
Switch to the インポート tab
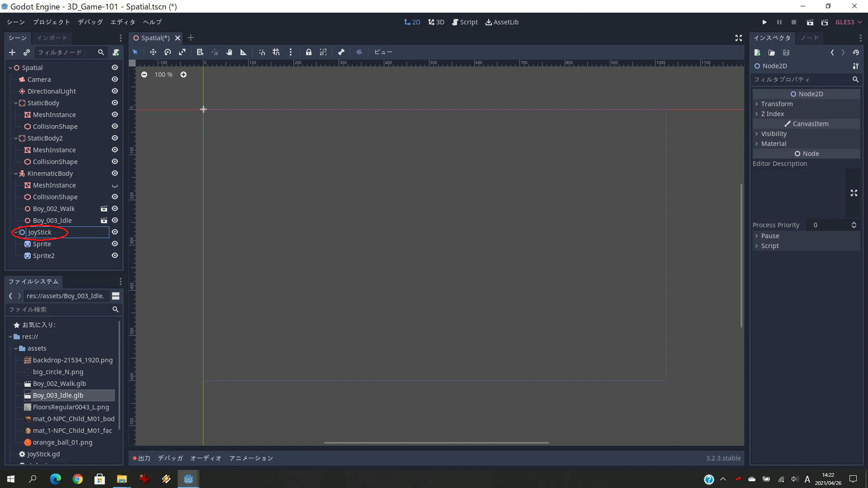click(x=52, y=38)
